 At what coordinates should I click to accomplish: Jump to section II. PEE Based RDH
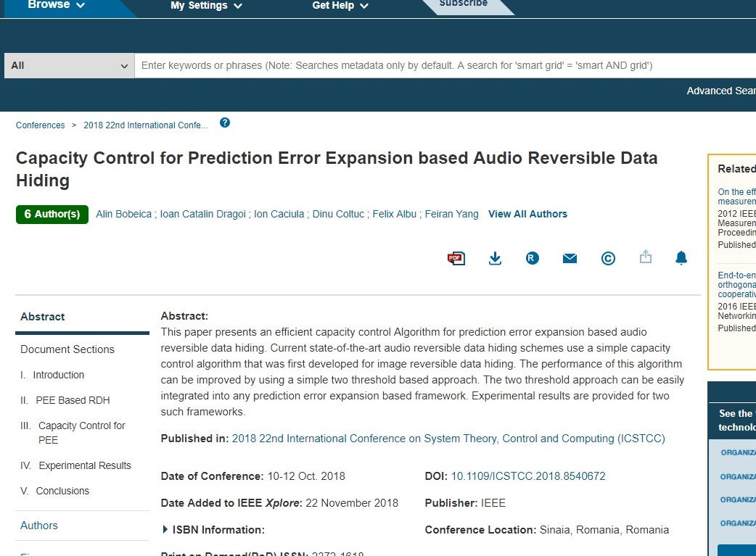[x=65, y=400]
